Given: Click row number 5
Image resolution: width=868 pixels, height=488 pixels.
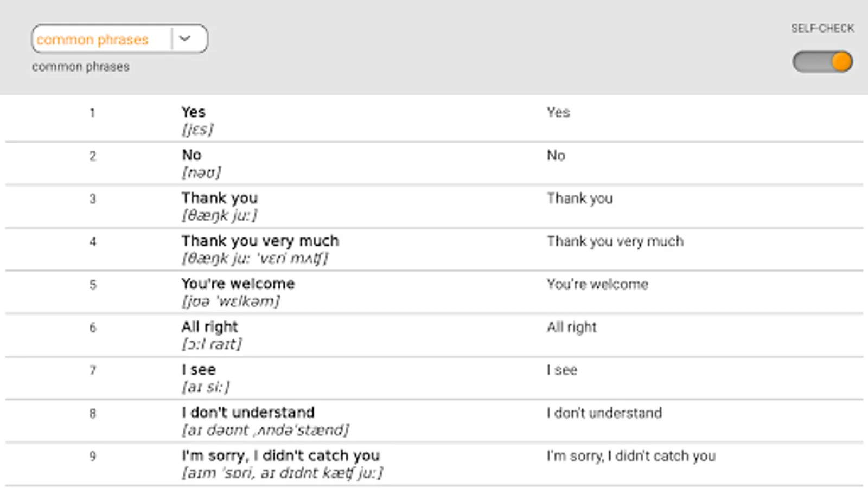Looking at the screenshot, I should (93, 285).
